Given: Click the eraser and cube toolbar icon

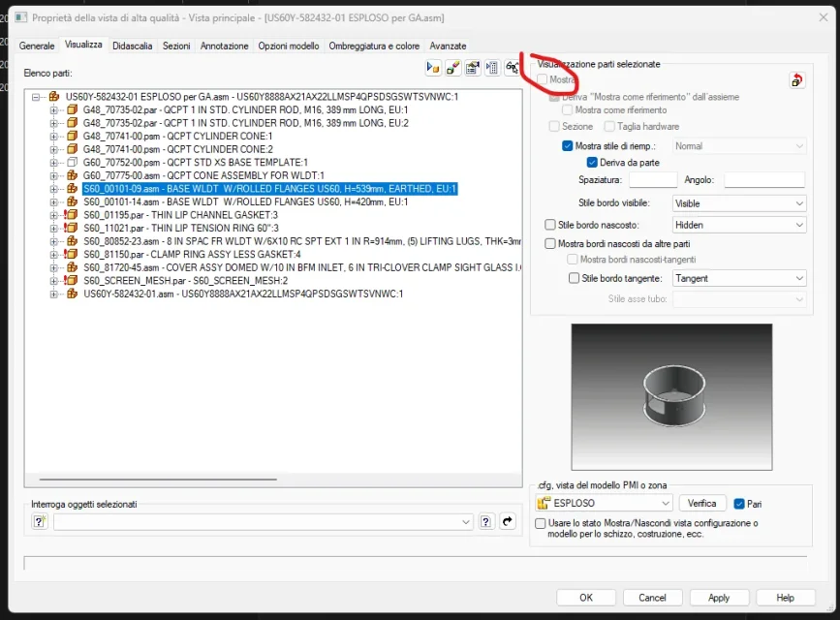Looking at the screenshot, I should (453, 68).
